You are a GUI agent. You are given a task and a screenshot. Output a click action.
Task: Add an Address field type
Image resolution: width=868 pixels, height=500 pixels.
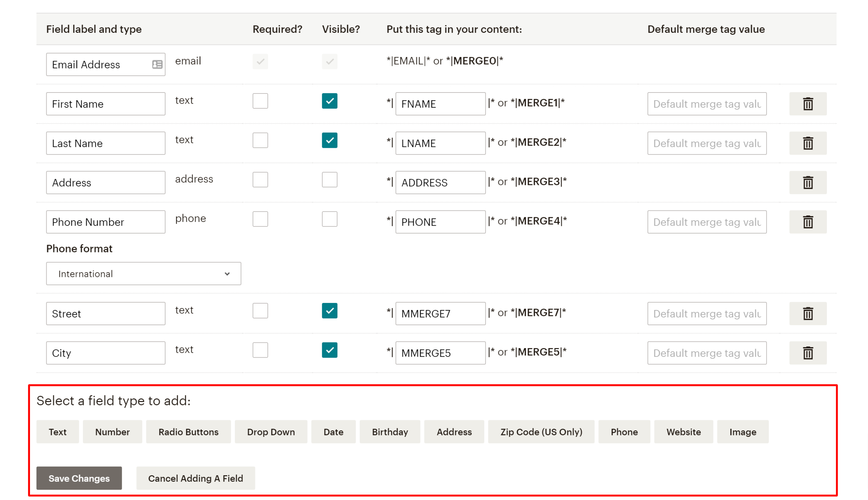pyautogui.click(x=454, y=432)
